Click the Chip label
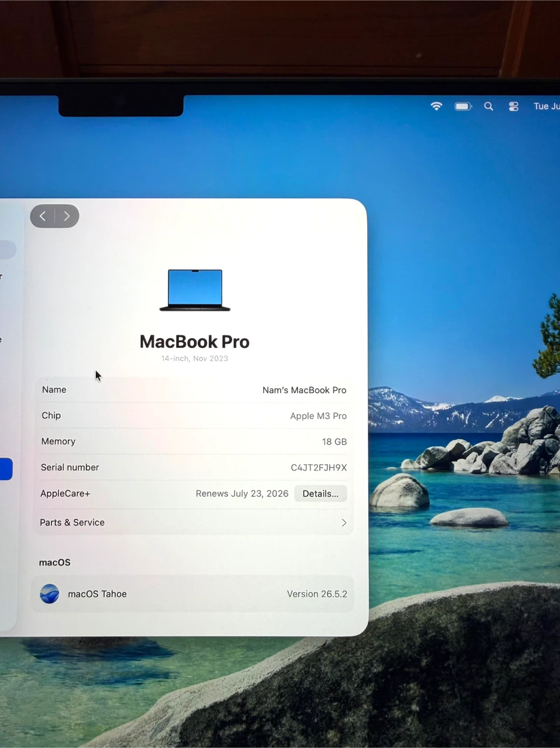Image resolution: width=560 pixels, height=748 pixels. 51,415
